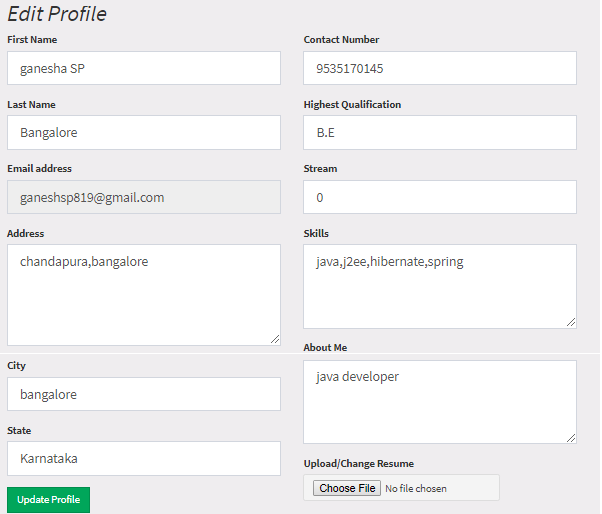Screen dimensions: 602x514
Task: Focus the Address text area
Action: coord(144,295)
